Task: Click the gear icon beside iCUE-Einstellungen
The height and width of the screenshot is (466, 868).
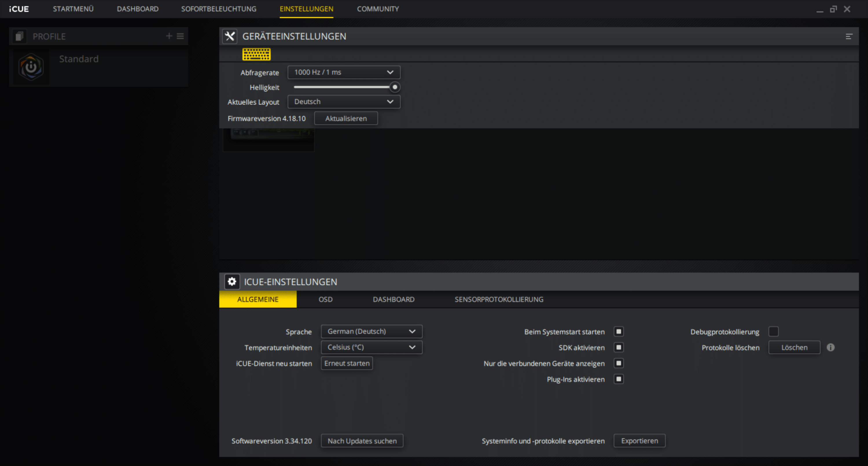Action: click(232, 282)
